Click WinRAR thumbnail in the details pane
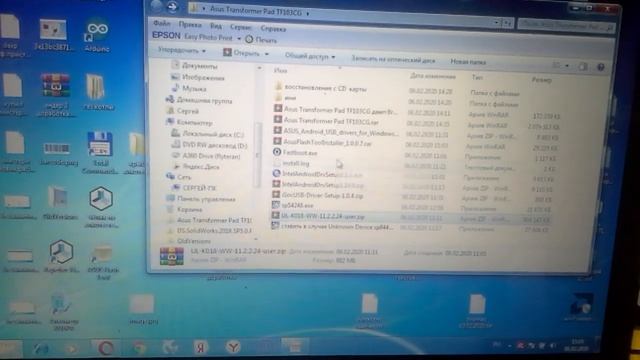The height and width of the screenshot is (360, 640). pyautogui.click(x=171, y=256)
